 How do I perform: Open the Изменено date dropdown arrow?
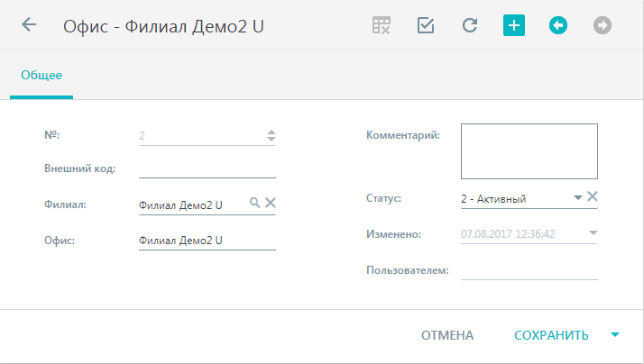593,233
